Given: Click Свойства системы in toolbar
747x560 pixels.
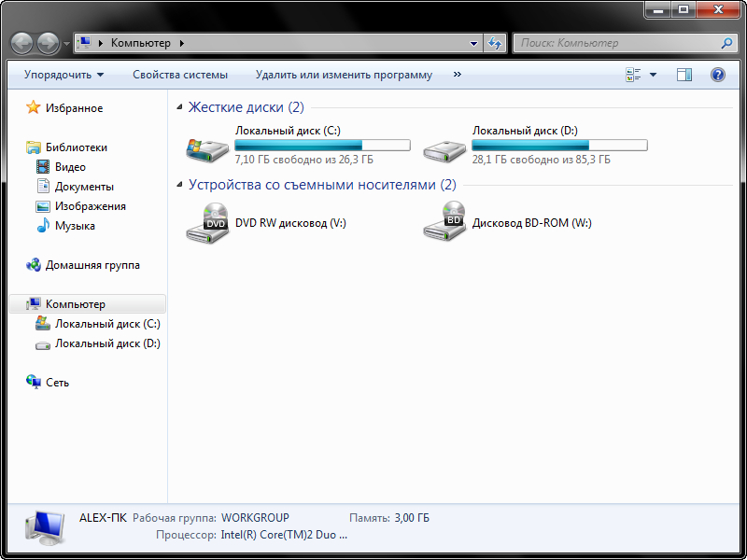Looking at the screenshot, I should tap(180, 75).
